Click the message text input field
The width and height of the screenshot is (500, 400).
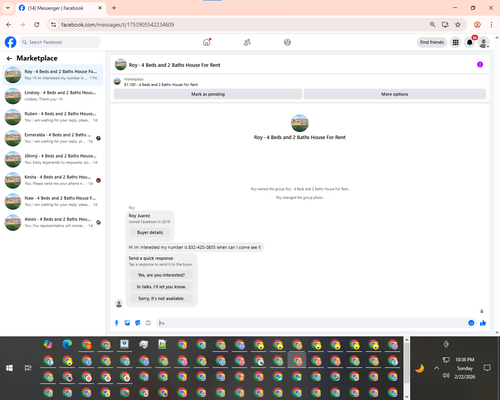[x=312, y=323]
